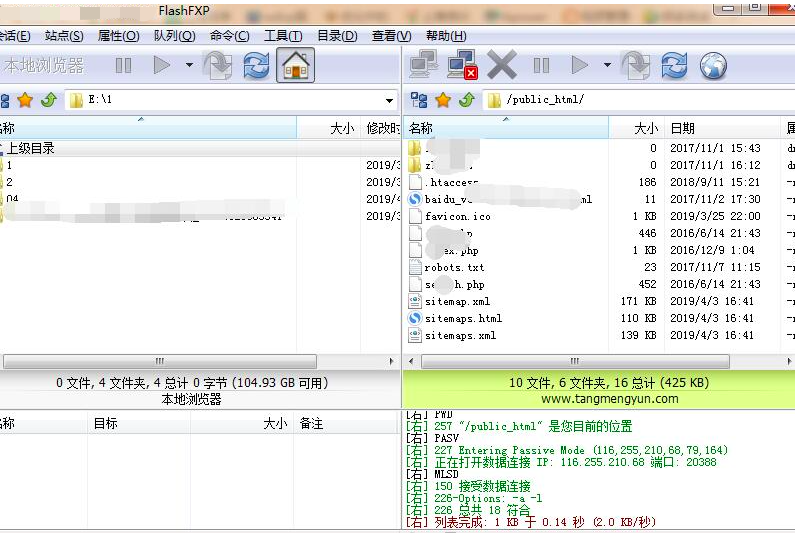The height and width of the screenshot is (533, 800).
Task: Click the local pane transfer play button
Action: pyautogui.click(x=161, y=65)
